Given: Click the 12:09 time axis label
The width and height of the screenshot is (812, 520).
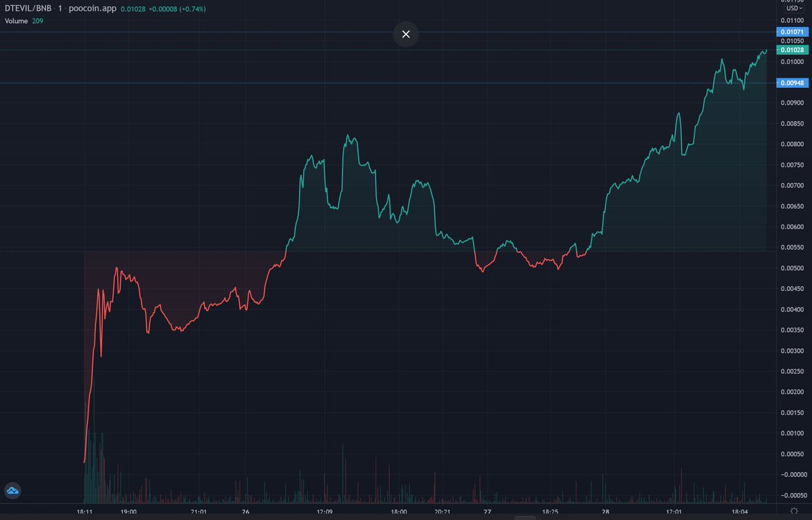Looking at the screenshot, I should pyautogui.click(x=324, y=512).
